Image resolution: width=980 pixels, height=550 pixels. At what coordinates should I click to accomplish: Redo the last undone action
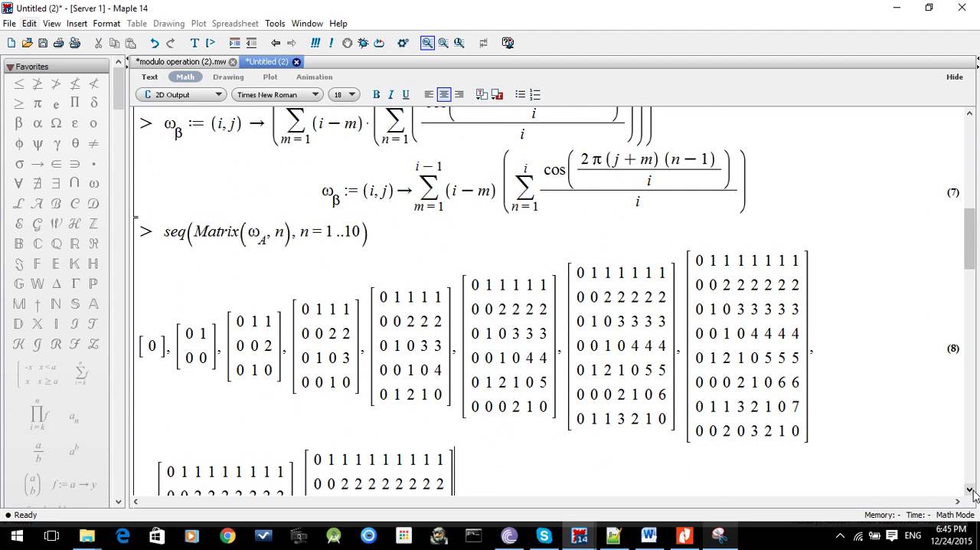pyautogui.click(x=171, y=44)
